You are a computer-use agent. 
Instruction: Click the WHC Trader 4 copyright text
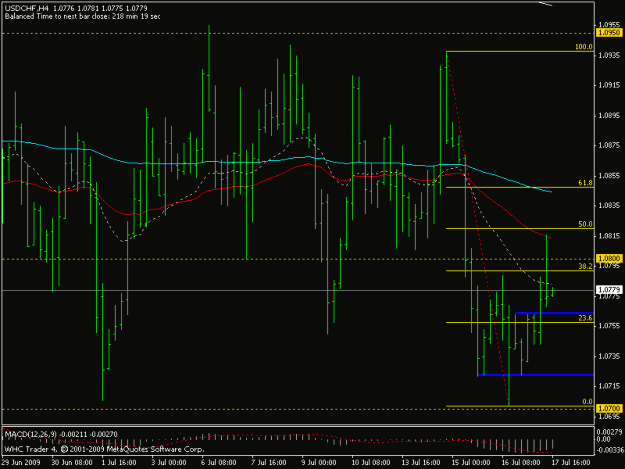[x=104, y=449]
